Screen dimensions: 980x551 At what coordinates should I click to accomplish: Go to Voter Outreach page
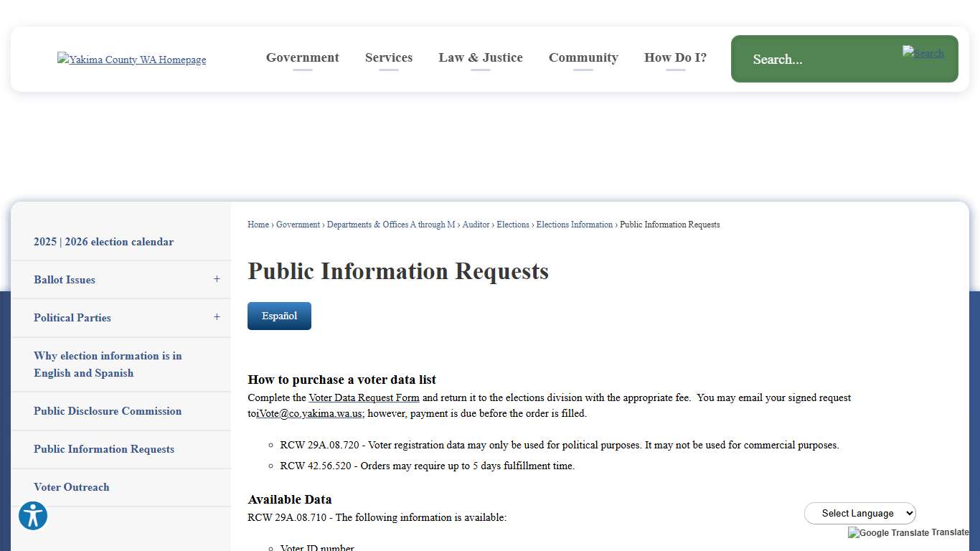click(72, 487)
